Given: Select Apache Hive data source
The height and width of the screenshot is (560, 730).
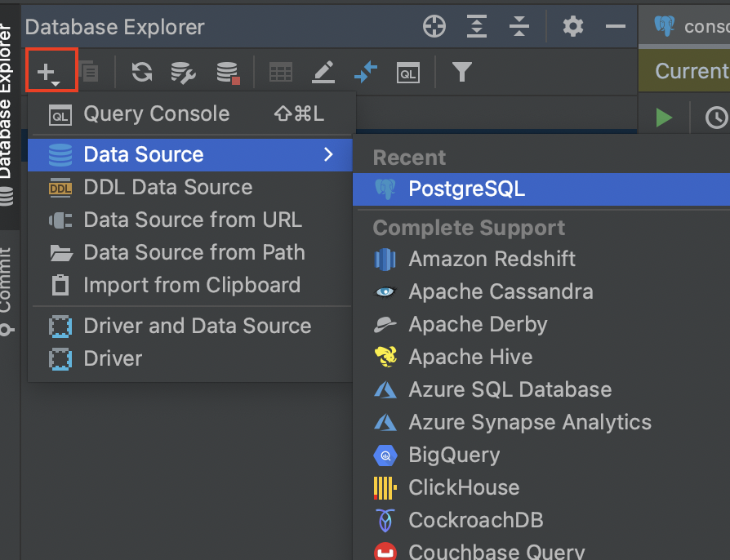Looking at the screenshot, I should [541, 357].
